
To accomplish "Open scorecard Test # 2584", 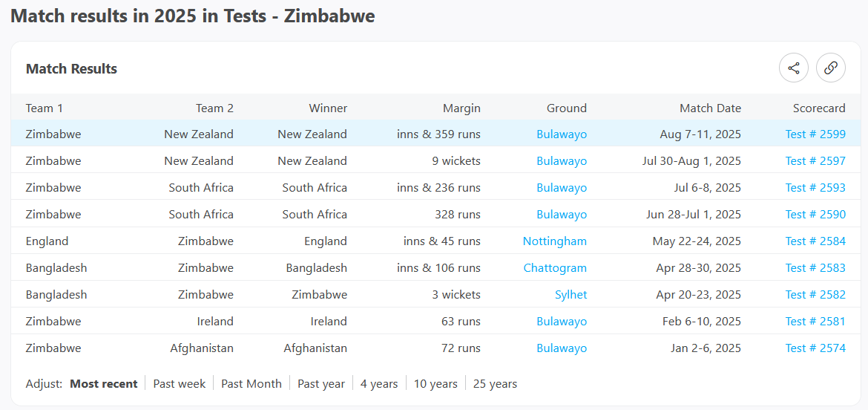I will click(x=815, y=241).
